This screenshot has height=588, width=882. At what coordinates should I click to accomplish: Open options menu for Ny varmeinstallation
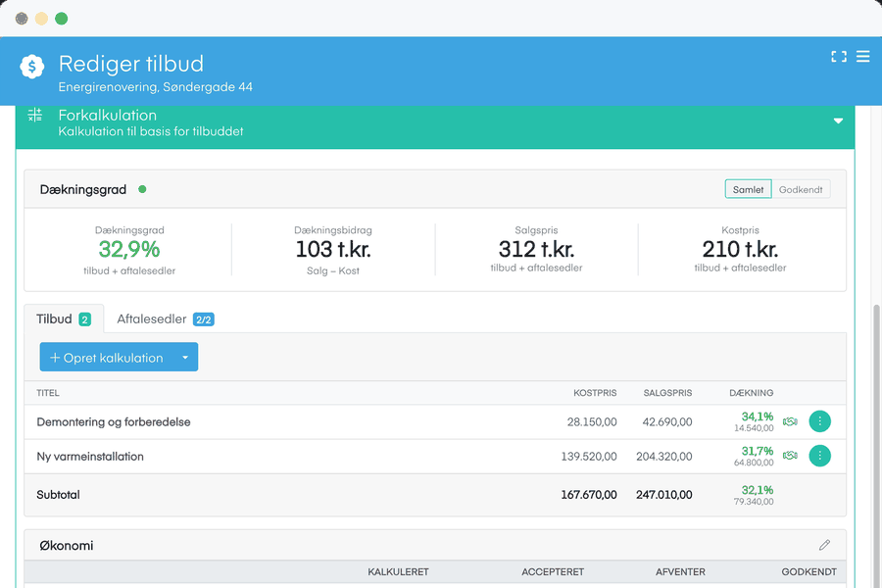click(819, 456)
